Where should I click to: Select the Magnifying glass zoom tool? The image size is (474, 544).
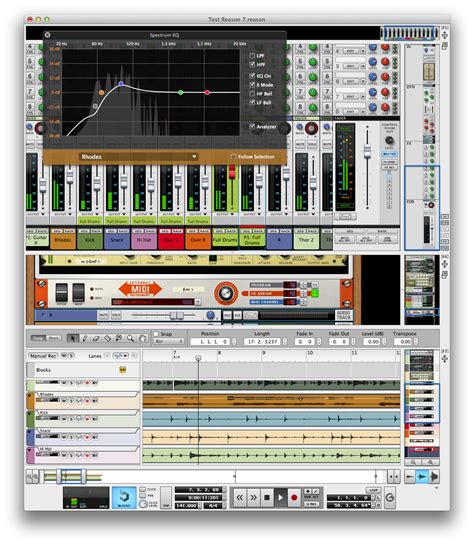pyautogui.click(x=130, y=338)
